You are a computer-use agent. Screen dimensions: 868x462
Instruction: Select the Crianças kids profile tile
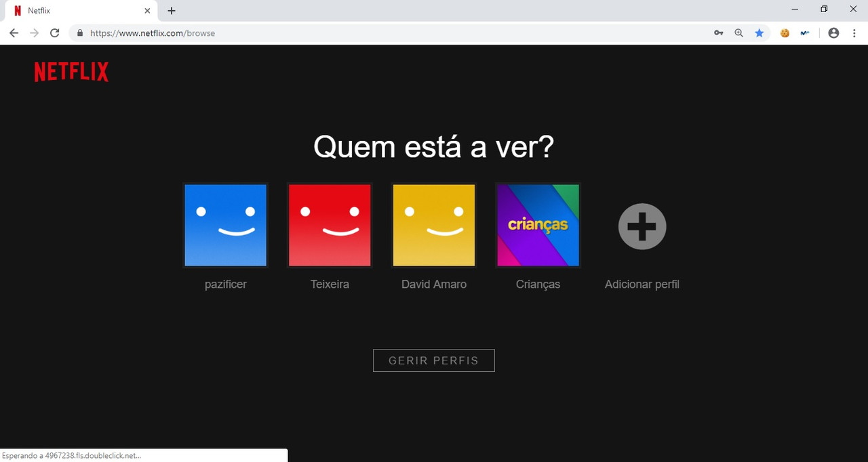click(x=538, y=226)
